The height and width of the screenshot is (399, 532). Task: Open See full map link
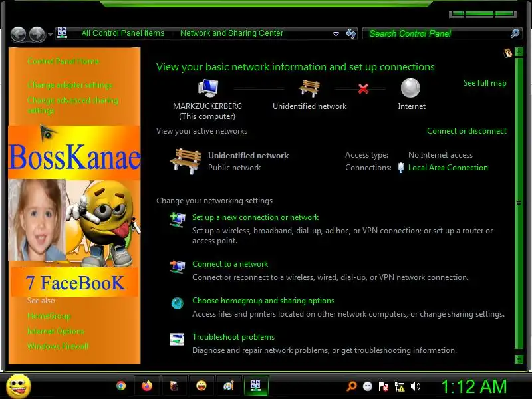(x=485, y=83)
